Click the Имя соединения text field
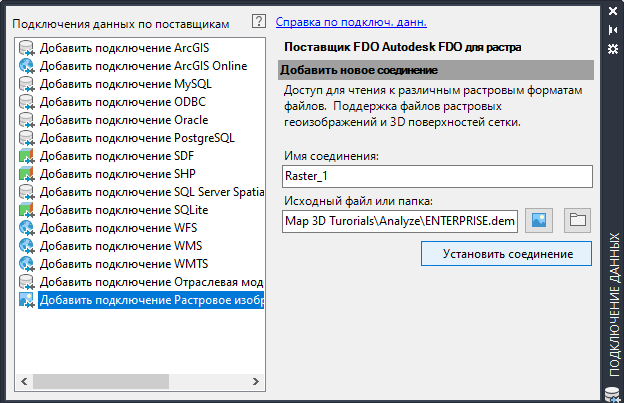The image size is (624, 403). tap(437, 177)
